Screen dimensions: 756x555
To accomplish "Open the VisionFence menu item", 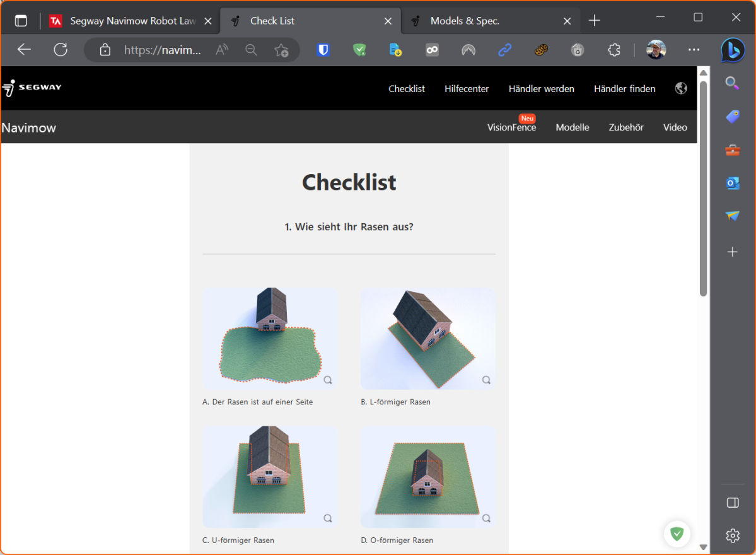I will tap(511, 127).
